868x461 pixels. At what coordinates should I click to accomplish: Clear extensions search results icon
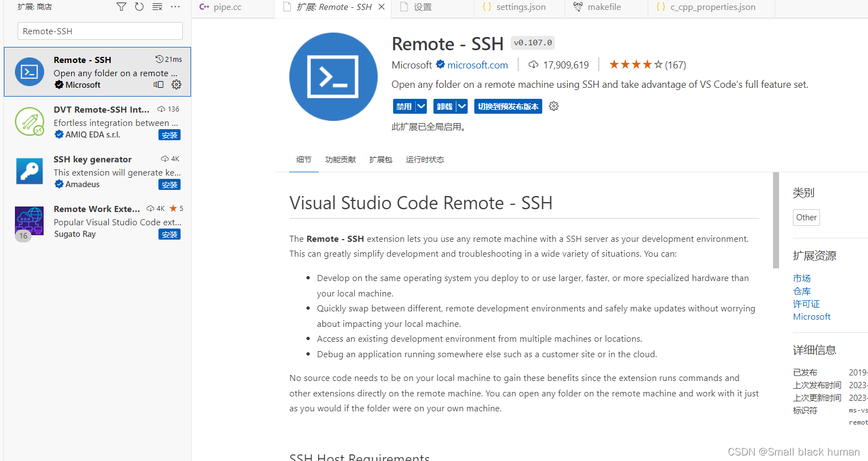[x=157, y=7]
